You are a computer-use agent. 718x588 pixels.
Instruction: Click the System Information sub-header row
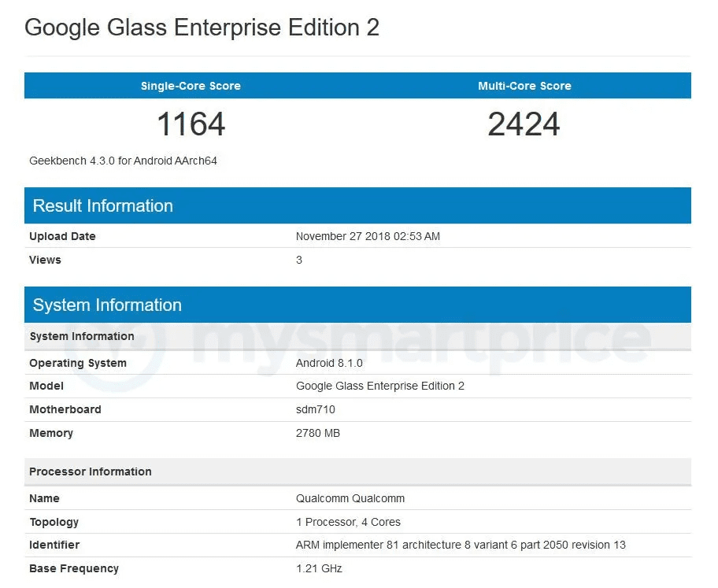pyautogui.click(x=82, y=336)
